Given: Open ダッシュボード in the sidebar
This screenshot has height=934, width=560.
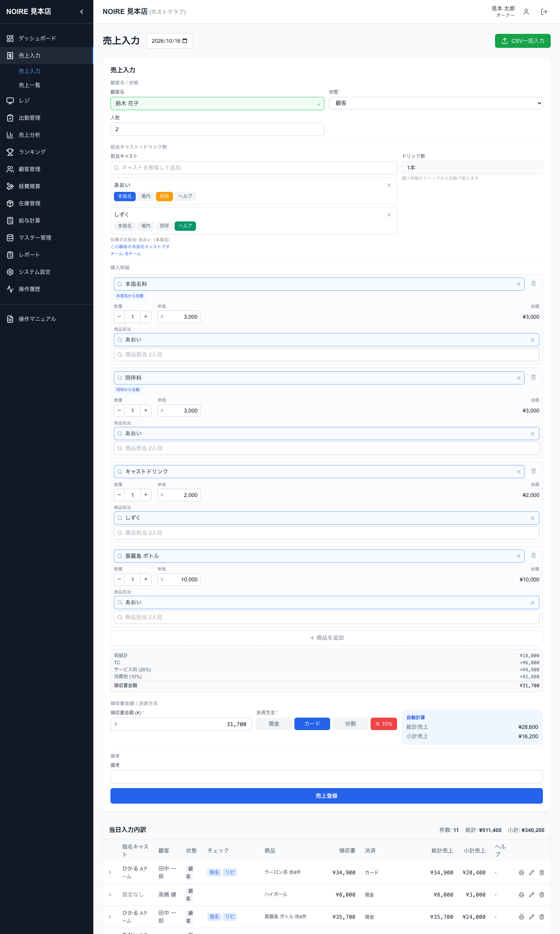Looking at the screenshot, I should 47,39.
